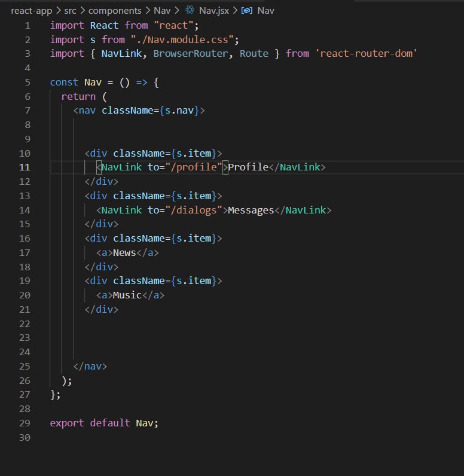
Task: Click the 'react-router-dom' string
Action: (367, 54)
